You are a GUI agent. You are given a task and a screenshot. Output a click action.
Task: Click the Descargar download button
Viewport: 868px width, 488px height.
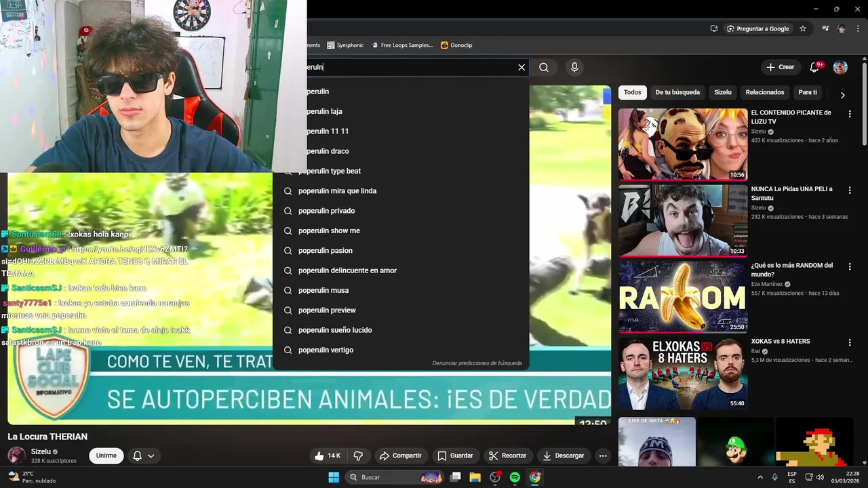(x=563, y=455)
